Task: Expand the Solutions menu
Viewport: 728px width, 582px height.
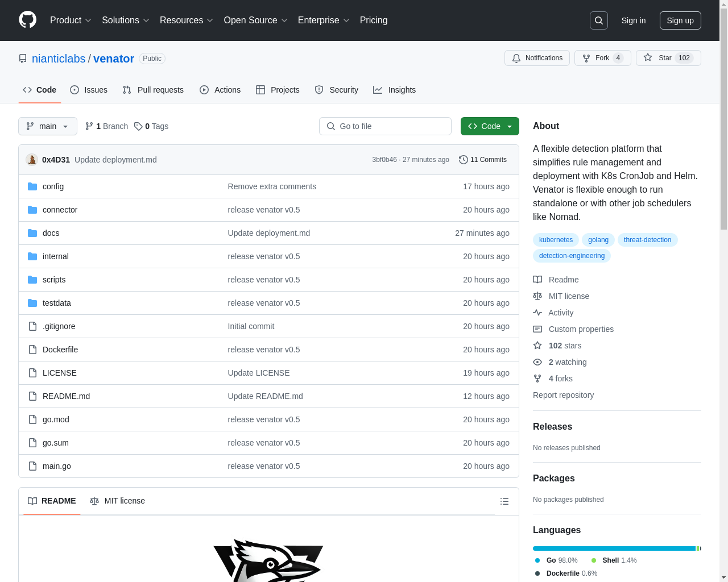Action: pos(125,20)
